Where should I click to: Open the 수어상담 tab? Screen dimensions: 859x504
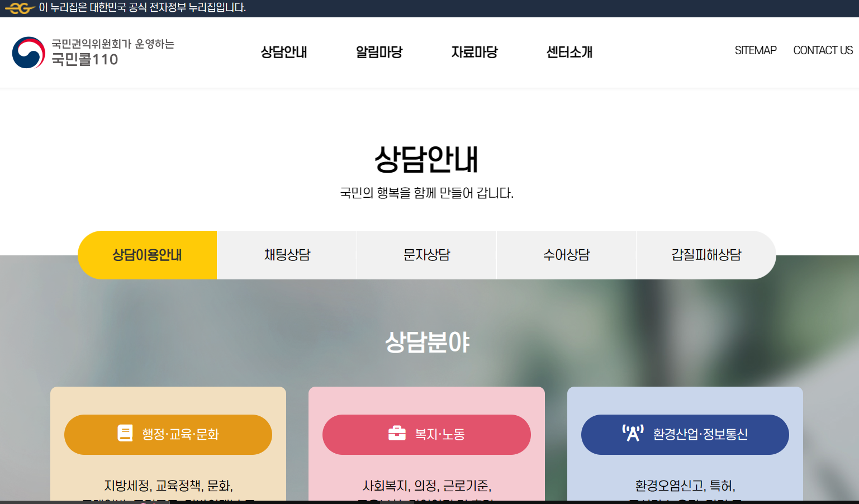click(566, 255)
